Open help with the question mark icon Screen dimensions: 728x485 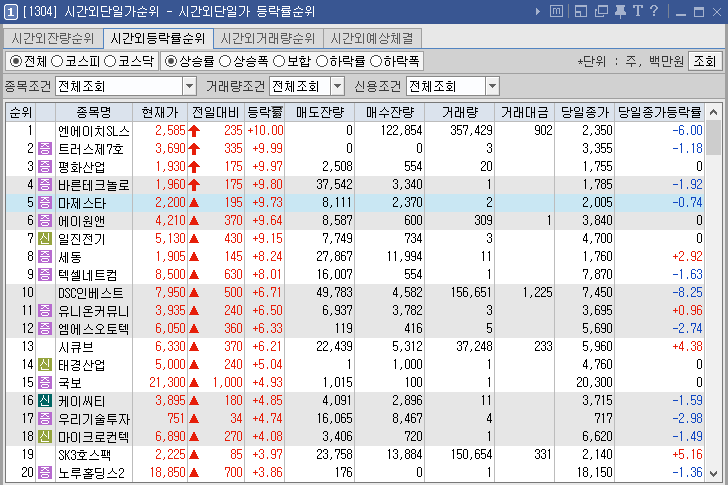654,11
